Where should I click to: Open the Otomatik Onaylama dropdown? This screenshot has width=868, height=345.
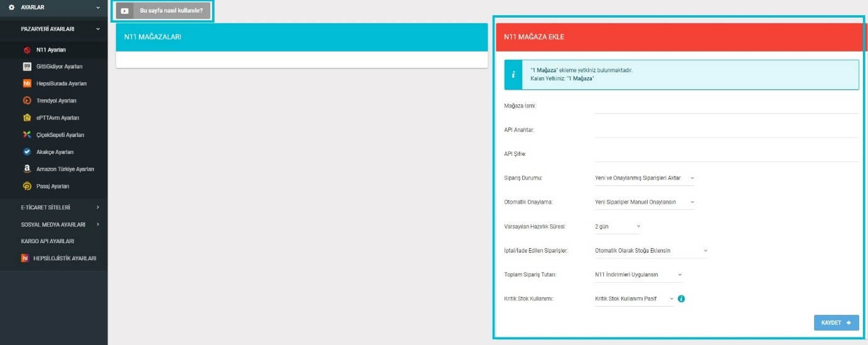click(645, 202)
